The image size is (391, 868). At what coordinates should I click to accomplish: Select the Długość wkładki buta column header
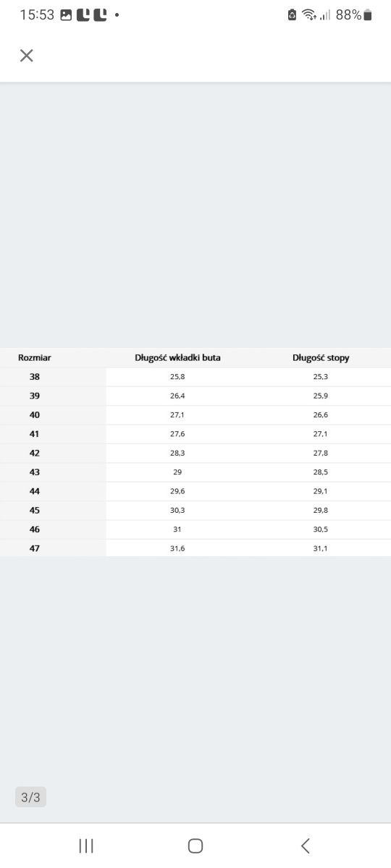178,357
